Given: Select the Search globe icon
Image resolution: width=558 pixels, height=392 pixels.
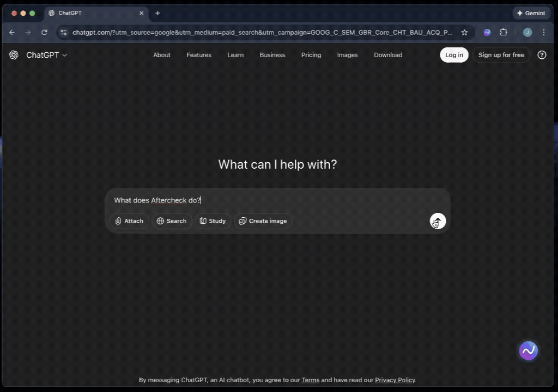Looking at the screenshot, I should tap(161, 221).
